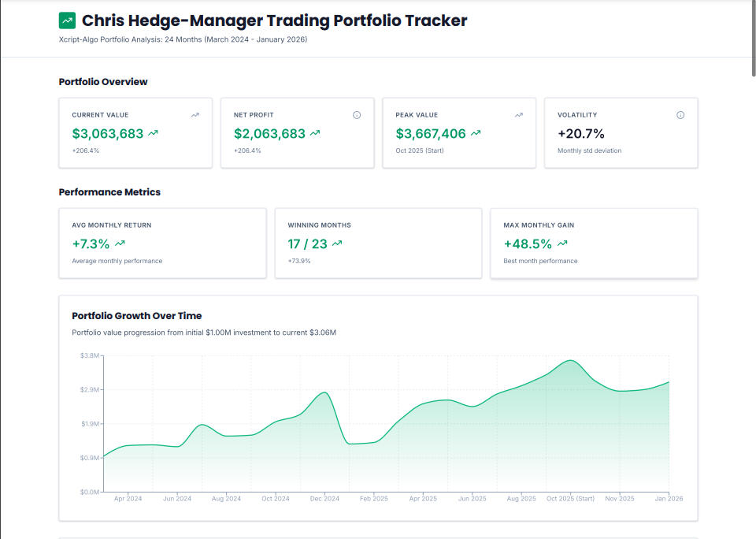Click the green trending logo icon in header
Viewport: 756px width, 539px height.
coord(68,20)
